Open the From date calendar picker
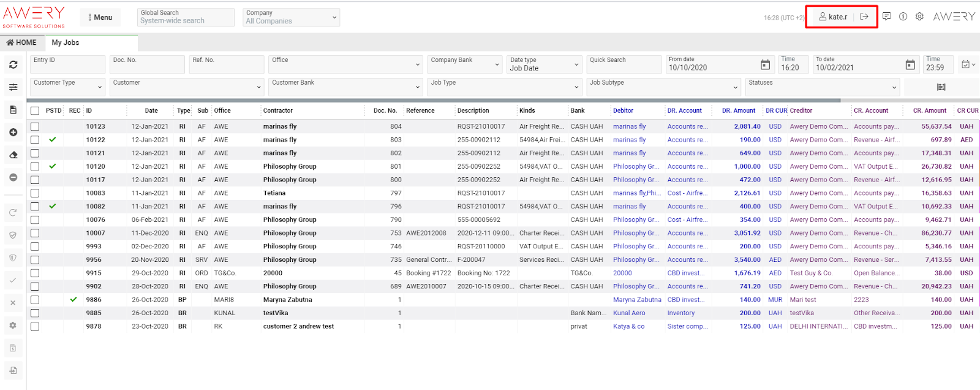 click(x=765, y=65)
